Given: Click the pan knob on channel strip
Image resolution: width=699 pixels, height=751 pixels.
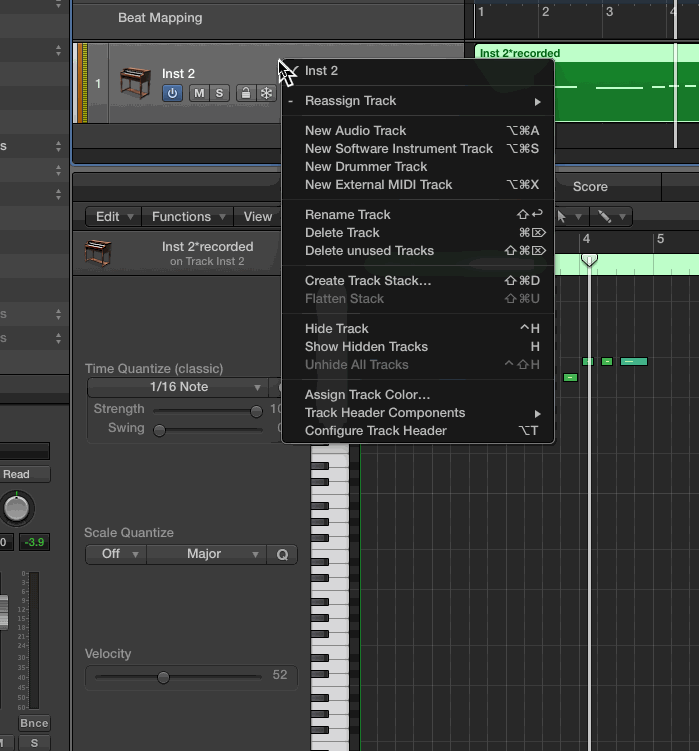Looking at the screenshot, I should click(16, 508).
